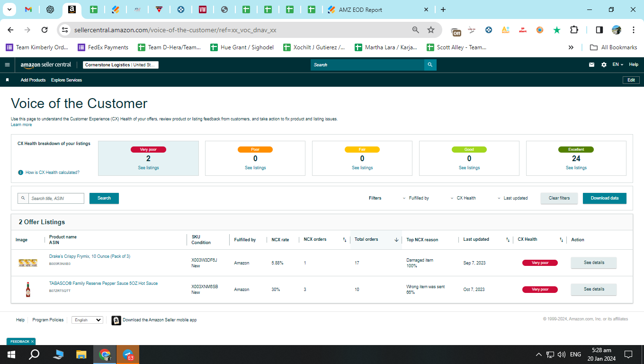Reload the page with the refresh icon
The image size is (644, 364).
click(45, 30)
